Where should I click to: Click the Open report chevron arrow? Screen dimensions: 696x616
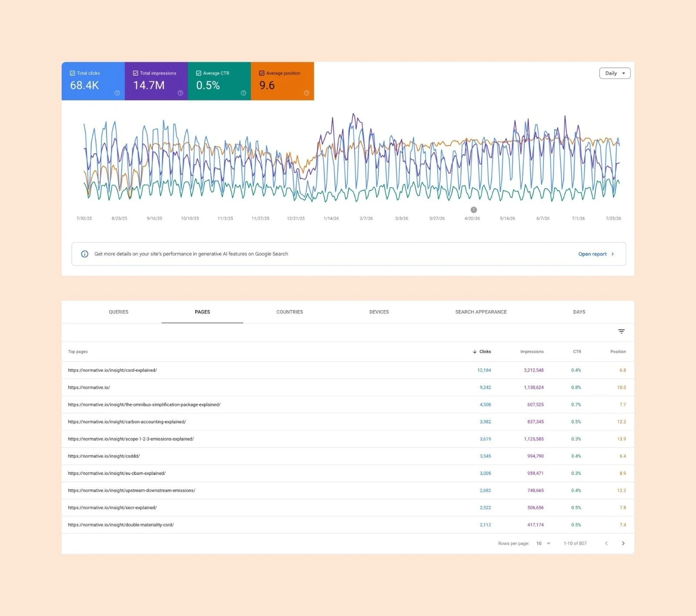coord(612,254)
